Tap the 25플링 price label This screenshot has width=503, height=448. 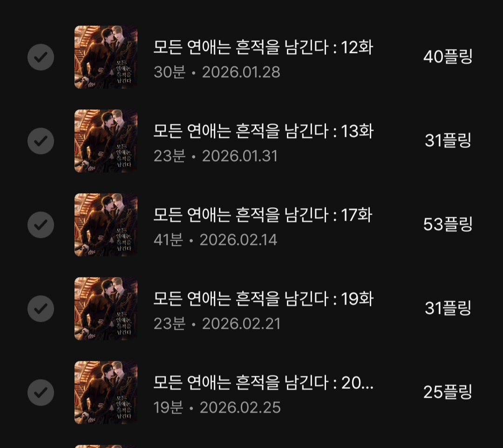pos(448,392)
